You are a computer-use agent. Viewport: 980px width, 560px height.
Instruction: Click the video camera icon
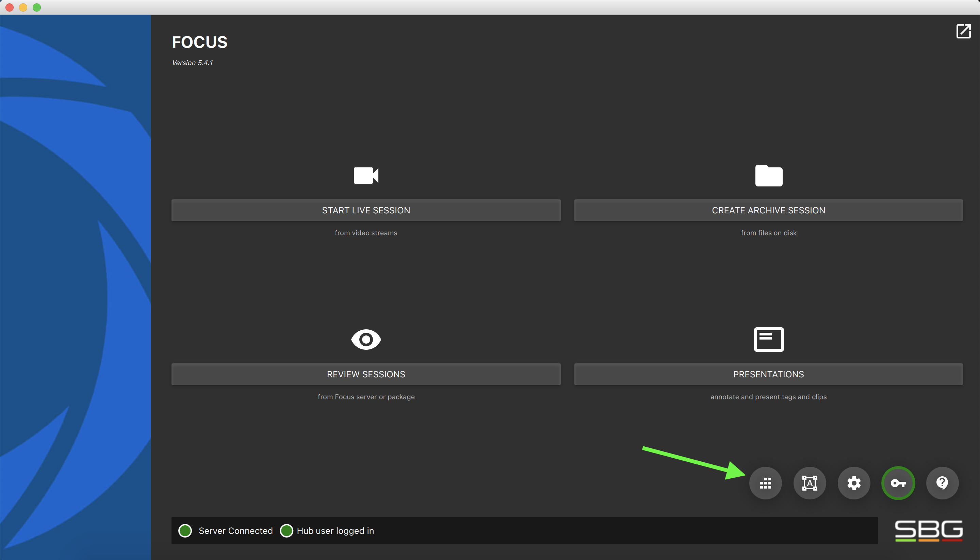pos(366,176)
